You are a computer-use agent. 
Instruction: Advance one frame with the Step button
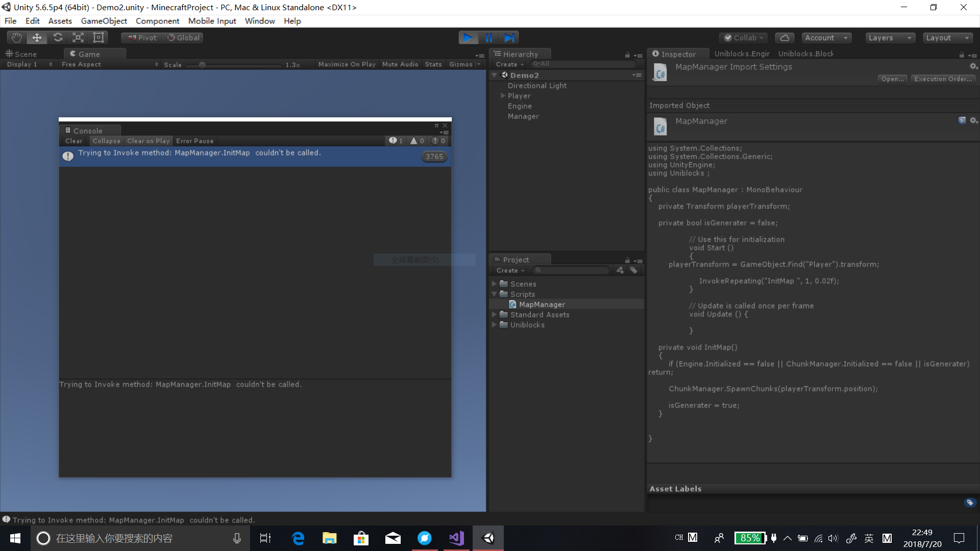509,38
